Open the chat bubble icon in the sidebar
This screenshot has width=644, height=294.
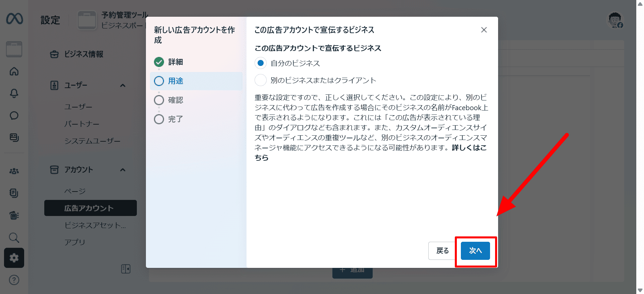pos(14,116)
